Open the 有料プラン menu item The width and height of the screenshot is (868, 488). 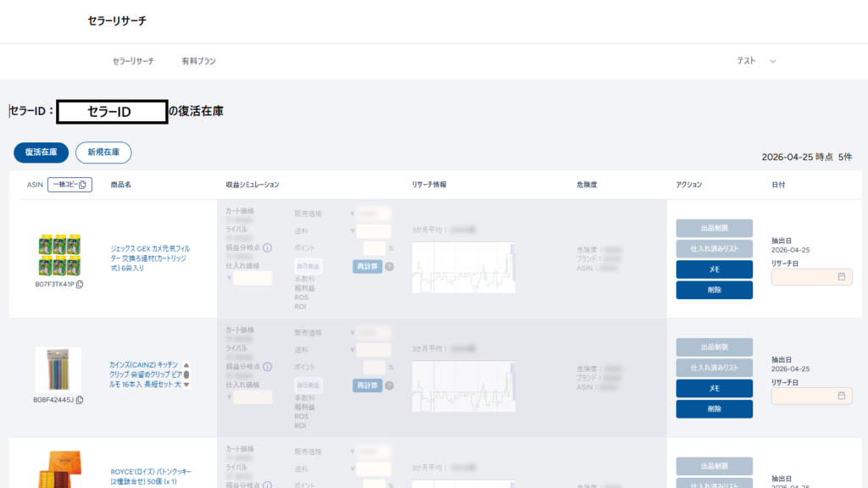pyautogui.click(x=198, y=61)
